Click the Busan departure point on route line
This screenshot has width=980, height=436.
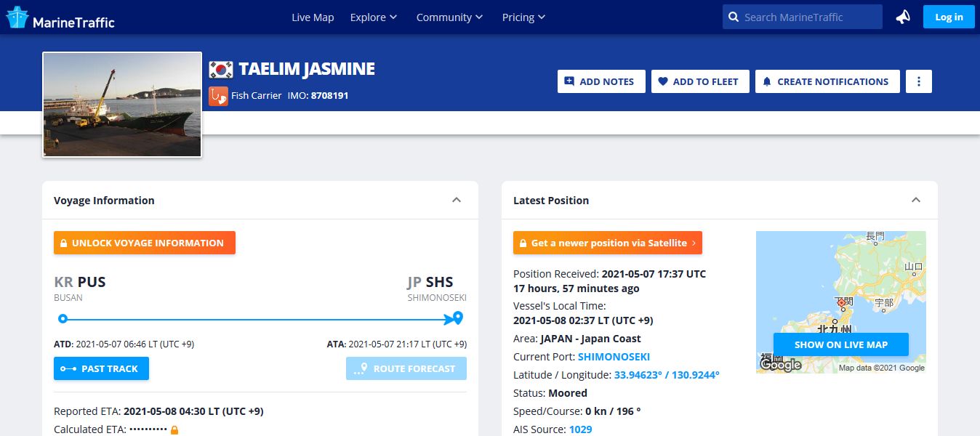point(63,318)
